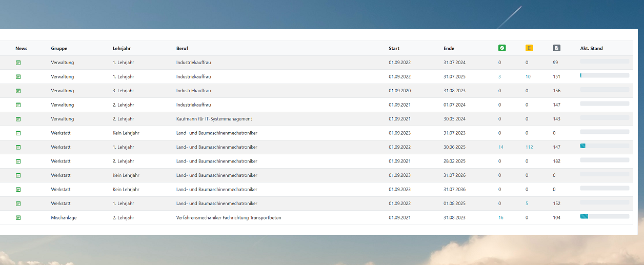The image size is (644, 265).
Task: Open news icon for row ending 31.07.2024
Action: click(18, 63)
